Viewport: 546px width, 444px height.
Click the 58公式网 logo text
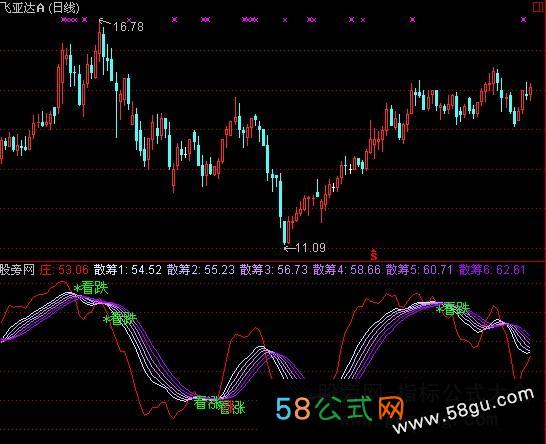(x=340, y=408)
